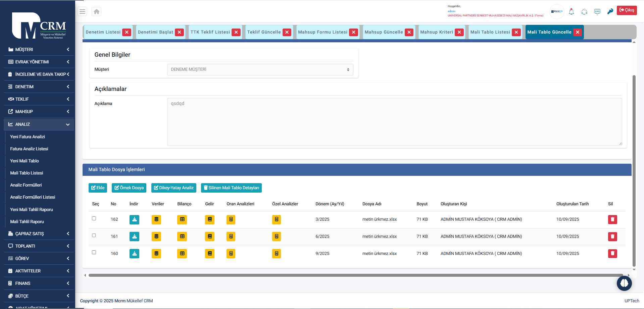The height and width of the screenshot is (309, 644).
Task: Click the horizontal table scrollbar
Action: coord(356,275)
